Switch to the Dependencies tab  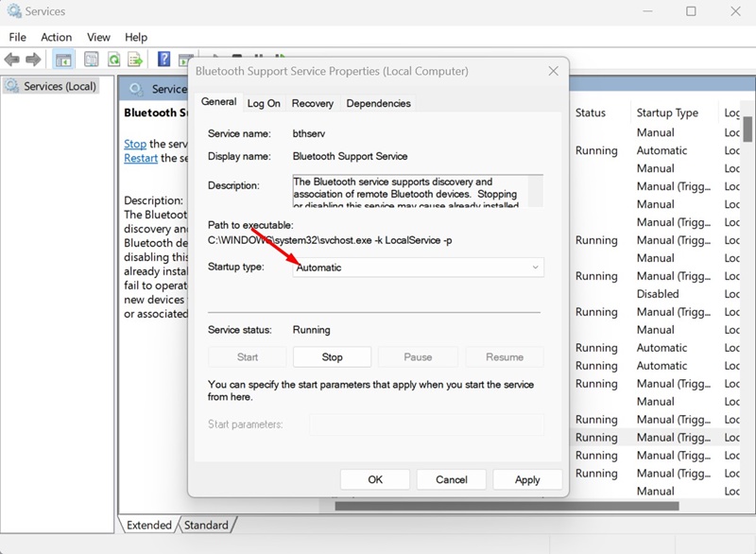pyautogui.click(x=379, y=103)
